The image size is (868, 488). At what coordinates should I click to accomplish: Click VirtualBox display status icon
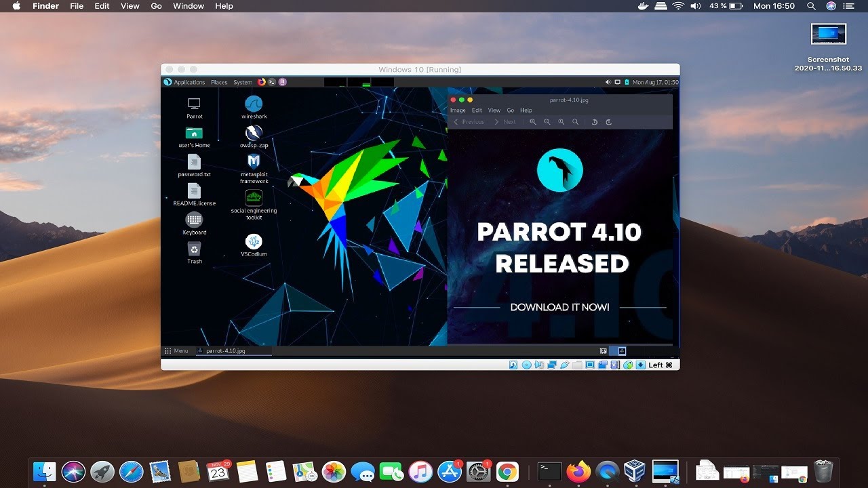[x=590, y=365]
